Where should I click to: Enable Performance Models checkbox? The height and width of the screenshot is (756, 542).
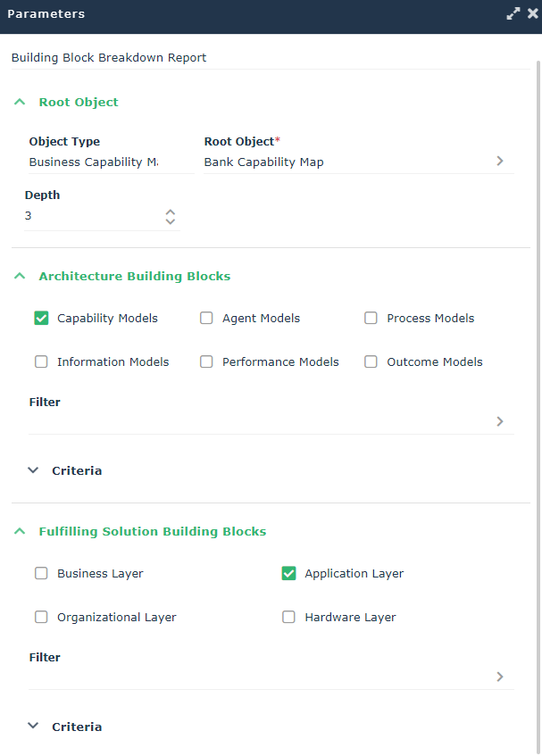(206, 362)
